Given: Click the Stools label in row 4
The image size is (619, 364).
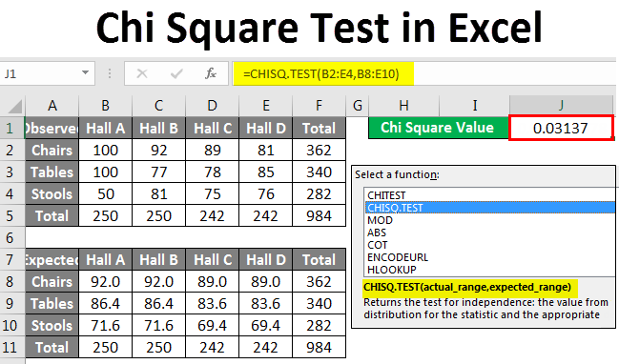Looking at the screenshot, I should tap(52, 194).
